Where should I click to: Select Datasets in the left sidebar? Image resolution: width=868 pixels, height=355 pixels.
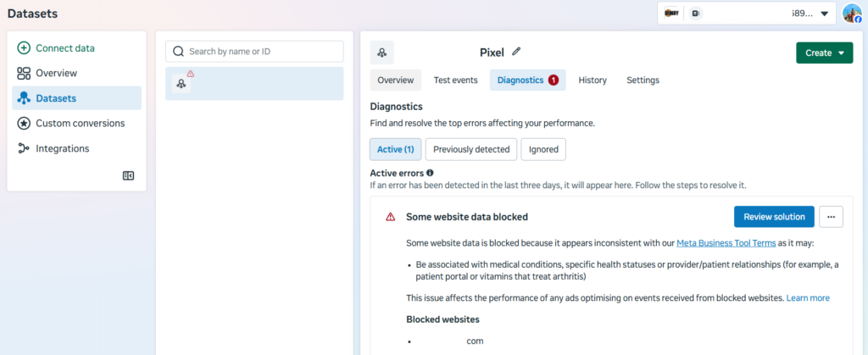click(x=76, y=98)
